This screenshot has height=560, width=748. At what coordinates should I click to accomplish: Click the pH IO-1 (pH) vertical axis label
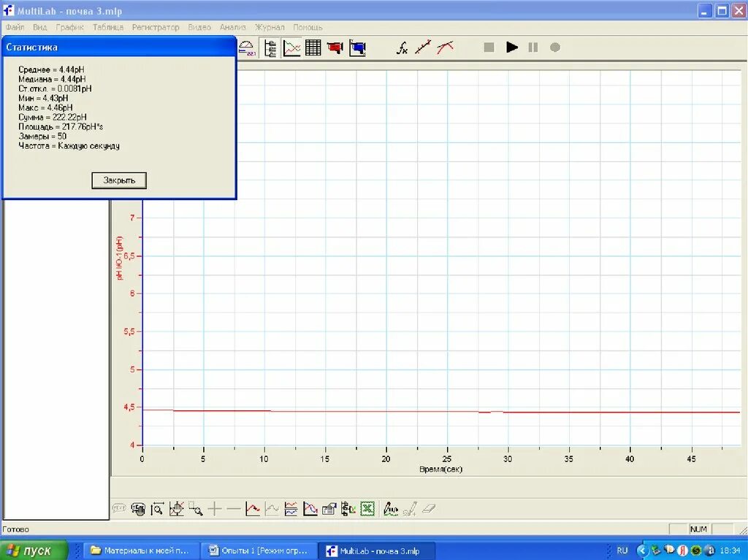click(x=119, y=258)
